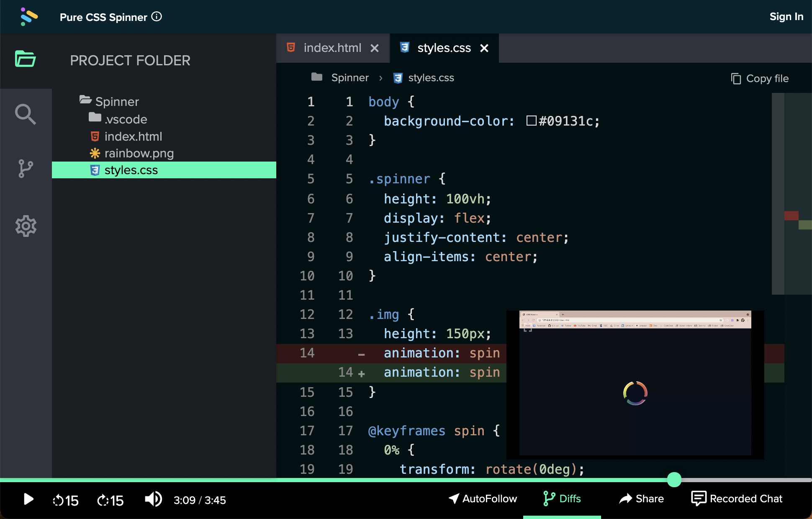Toggle AutoFollow mode
This screenshot has height=519, width=812.
483,498
